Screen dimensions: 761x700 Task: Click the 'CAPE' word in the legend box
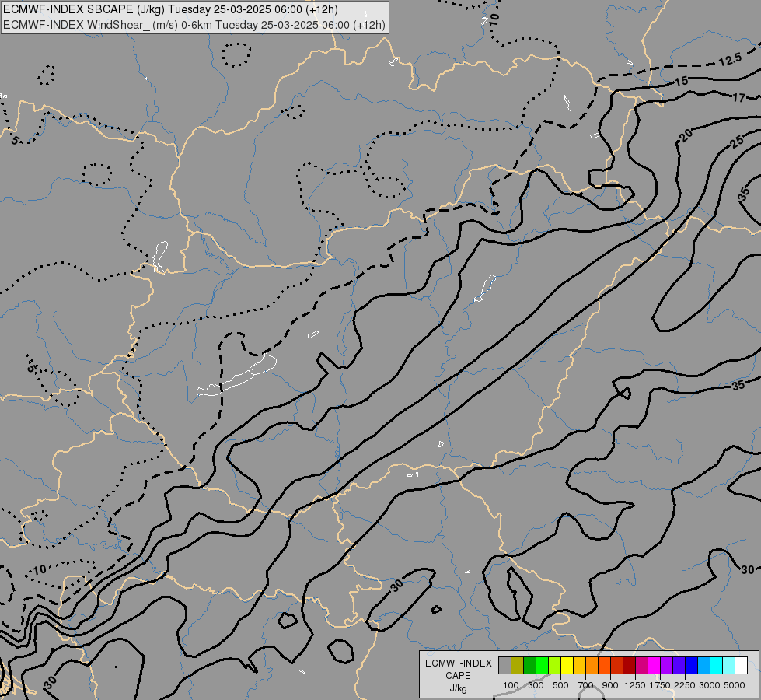pyautogui.click(x=458, y=676)
